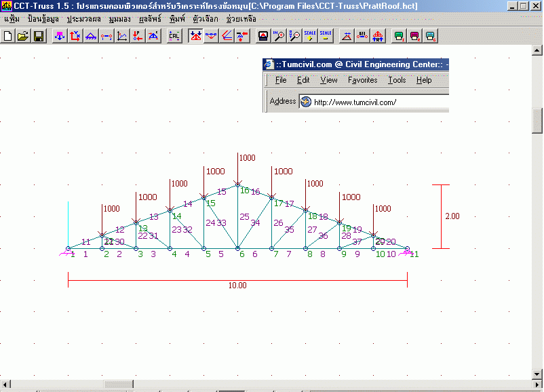The width and height of the screenshot is (544, 392).
Task: Click member label 35 on the truss
Action: (x=290, y=229)
